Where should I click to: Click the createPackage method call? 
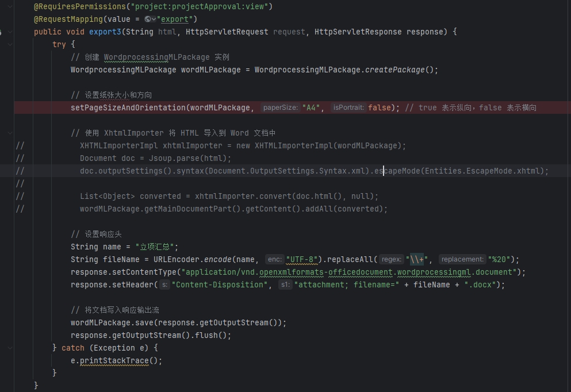coord(394,70)
